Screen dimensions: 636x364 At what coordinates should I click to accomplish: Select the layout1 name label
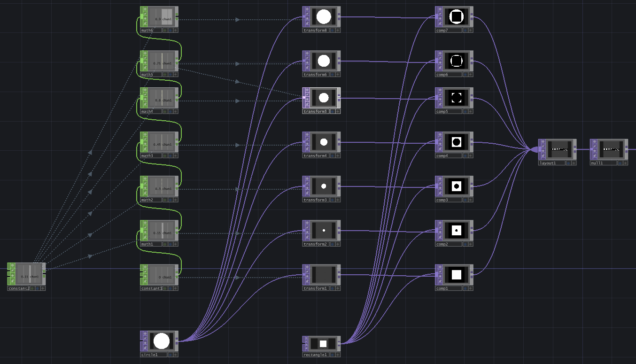551,163
